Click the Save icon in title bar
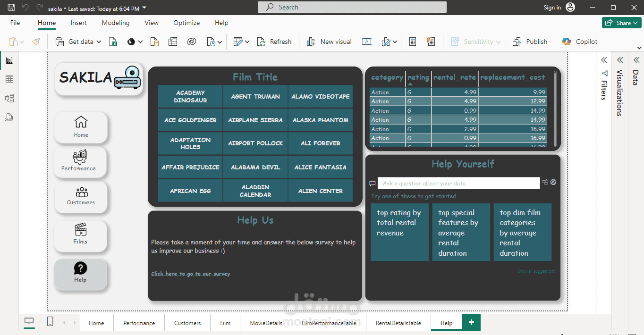Screen dimensions: 644x335 click(11, 8)
